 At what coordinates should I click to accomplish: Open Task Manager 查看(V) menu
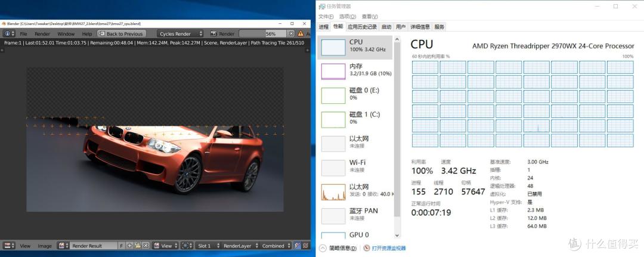coord(370,17)
